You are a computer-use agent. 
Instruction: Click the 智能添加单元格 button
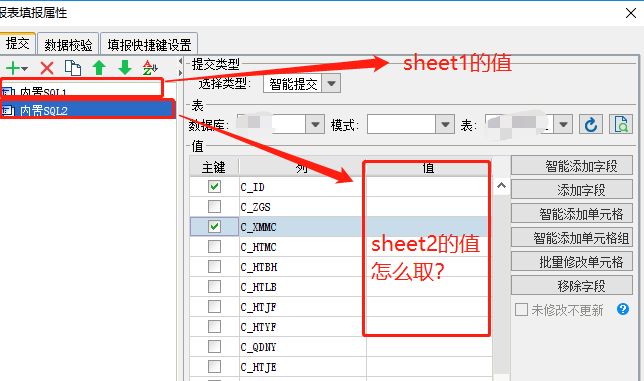click(x=572, y=213)
